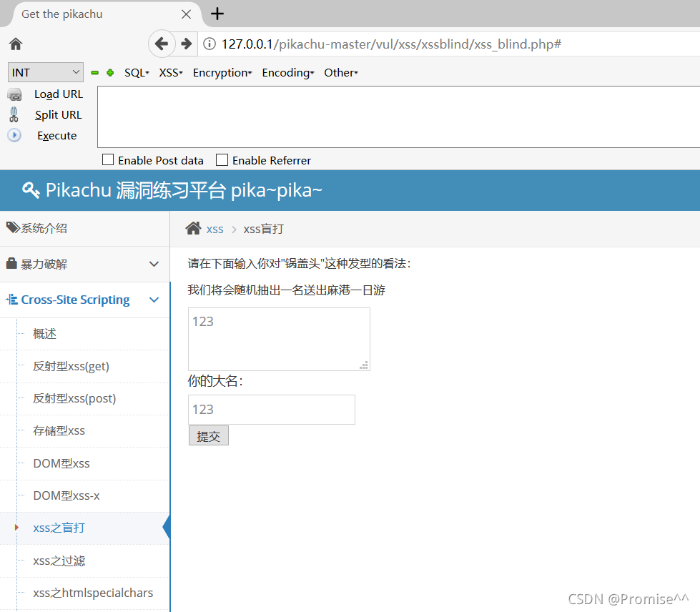Screen dimensions: 700x612
Task: Click the Pikachu key logo icon
Action: [x=31, y=189]
